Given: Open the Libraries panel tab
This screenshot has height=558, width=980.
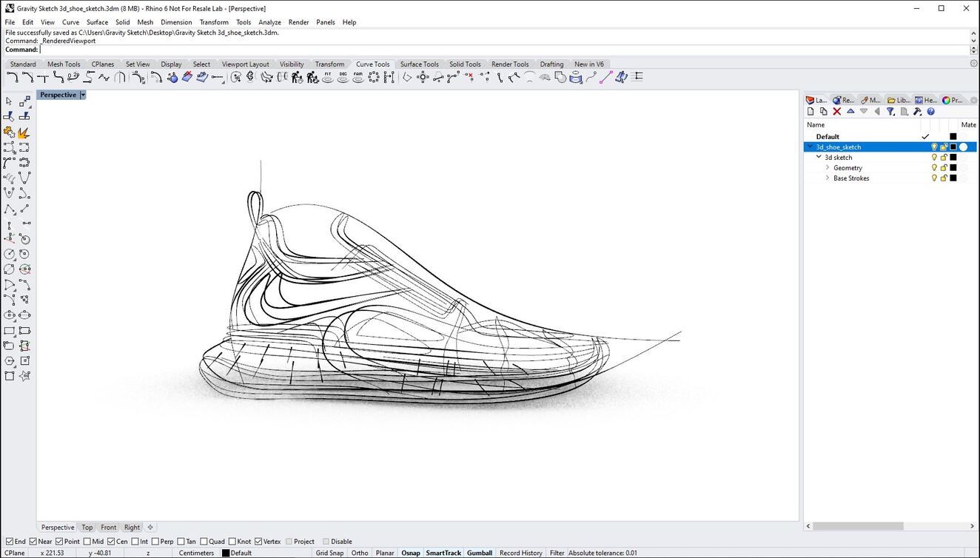Looking at the screenshot, I should pyautogui.click(x=899, y=100).
